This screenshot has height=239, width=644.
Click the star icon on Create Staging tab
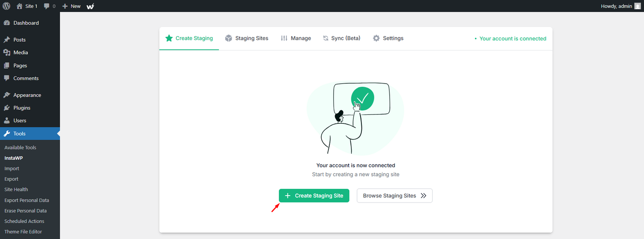click(169, 38)
